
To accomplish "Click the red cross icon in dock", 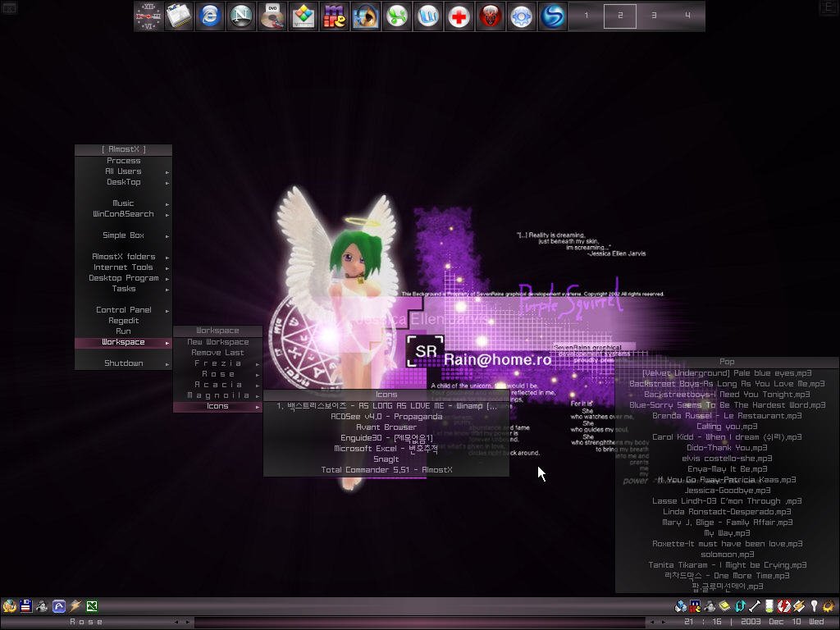I will coord(459,16).
